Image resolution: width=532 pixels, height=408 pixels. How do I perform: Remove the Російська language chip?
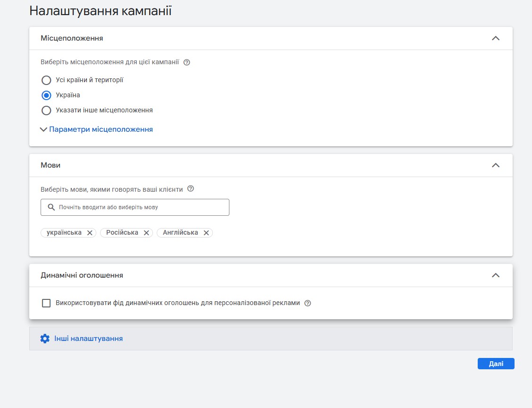(x=146, y=233)
